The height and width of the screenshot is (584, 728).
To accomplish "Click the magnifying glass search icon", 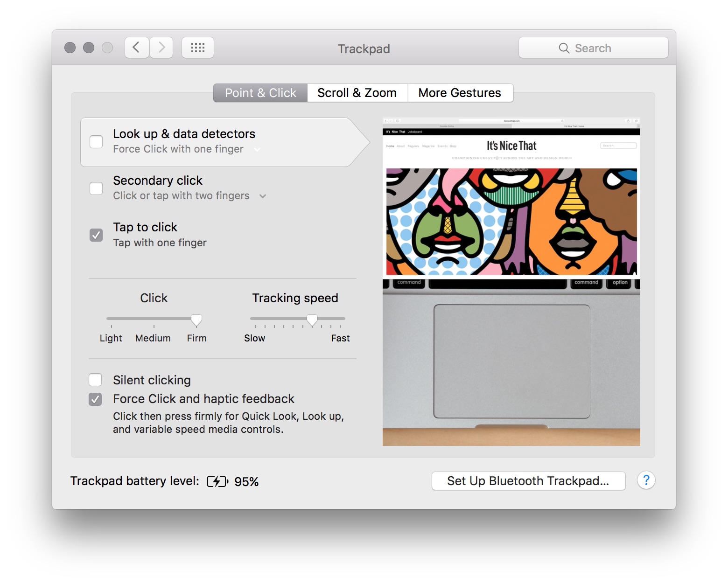I will coord(564,49).
